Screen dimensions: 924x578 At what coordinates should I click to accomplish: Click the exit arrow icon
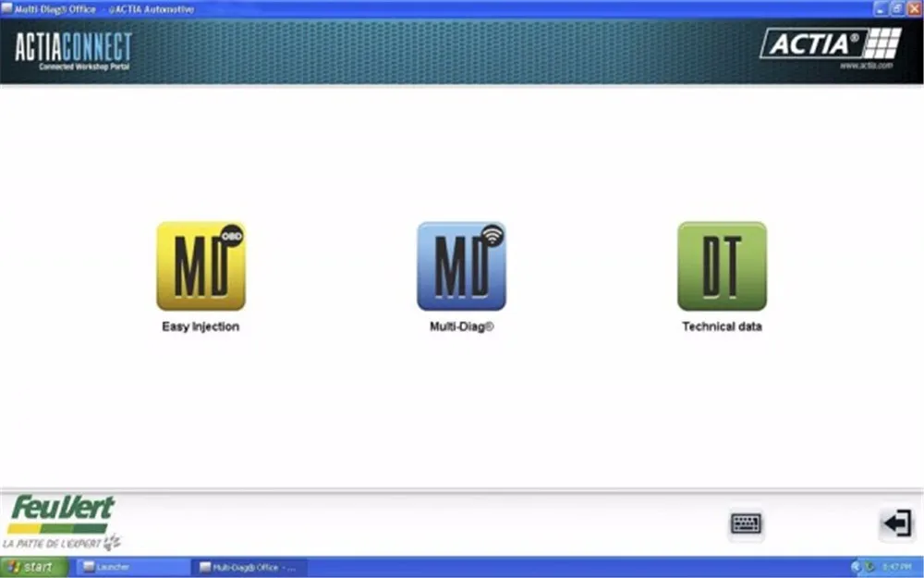point(897,523)
